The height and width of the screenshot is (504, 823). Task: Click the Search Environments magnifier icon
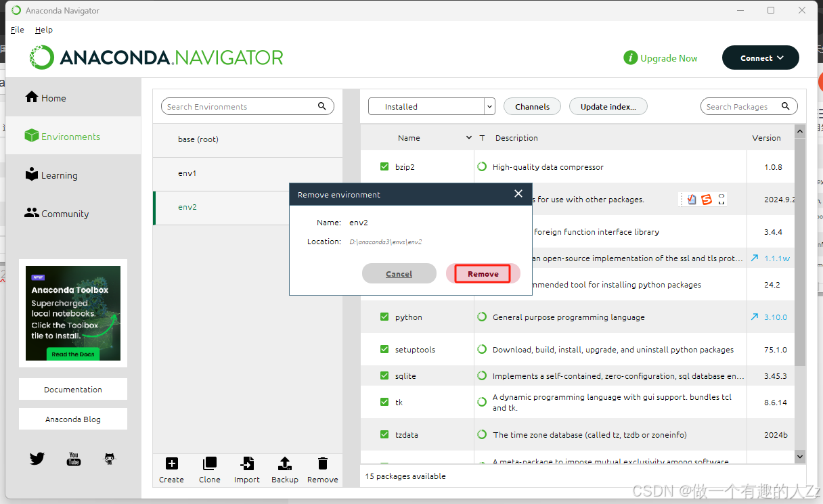[322, 106]
